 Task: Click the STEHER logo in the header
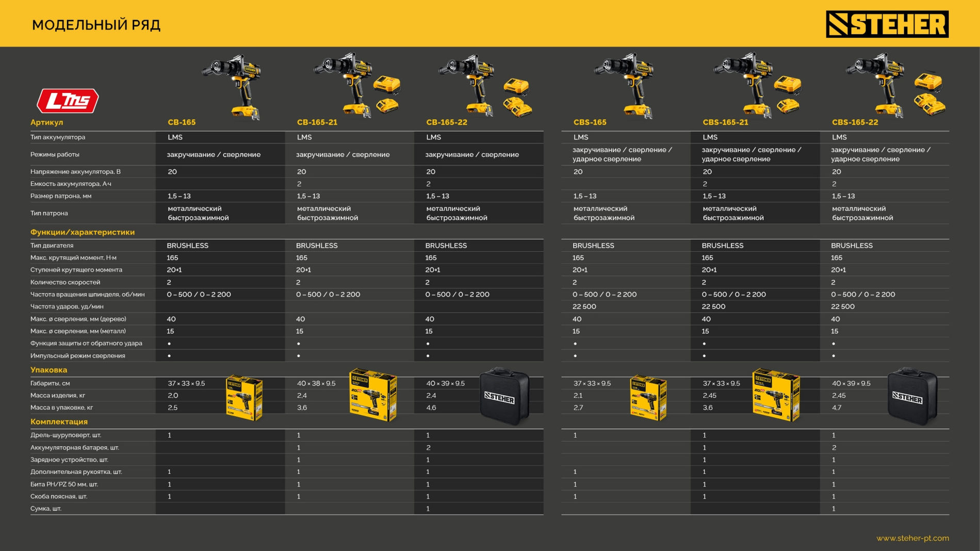click(x=887, y=24)
